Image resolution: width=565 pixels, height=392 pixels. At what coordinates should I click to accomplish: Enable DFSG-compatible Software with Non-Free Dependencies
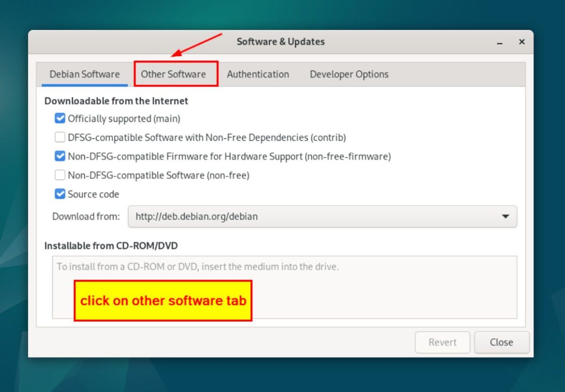[x=59, y=137]
